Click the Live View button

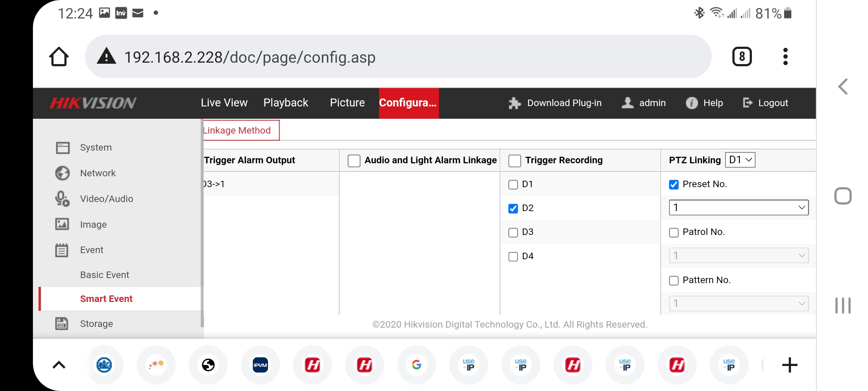click(224, 102)
